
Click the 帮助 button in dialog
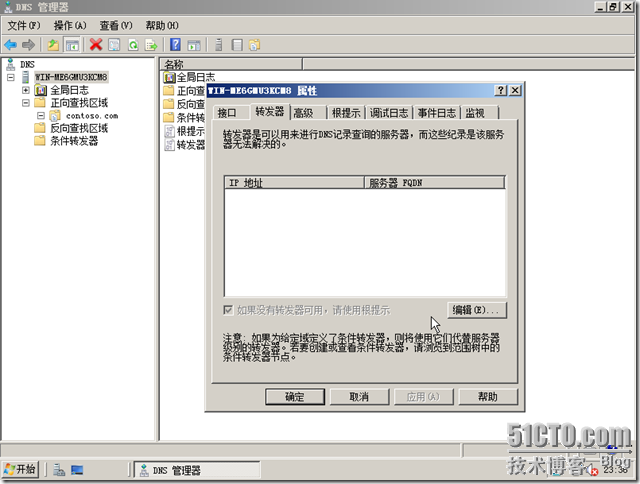[488, 397]
